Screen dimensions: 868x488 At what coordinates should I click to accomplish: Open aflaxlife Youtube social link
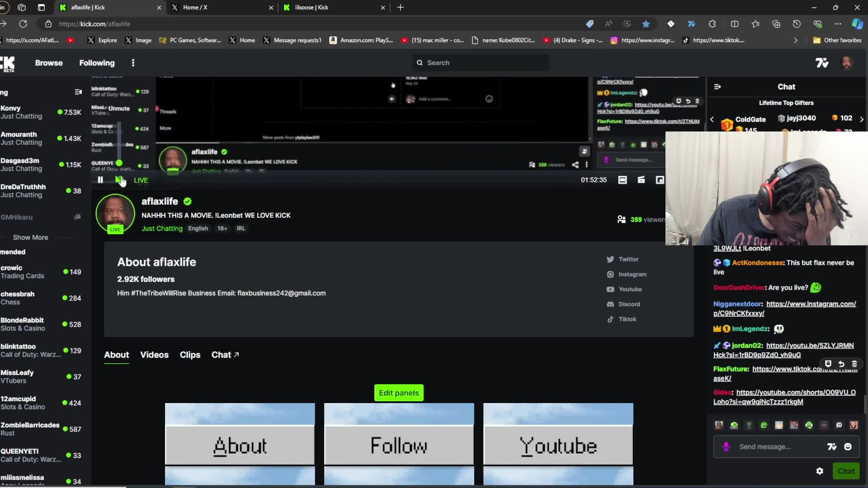(x=624, y=289)
